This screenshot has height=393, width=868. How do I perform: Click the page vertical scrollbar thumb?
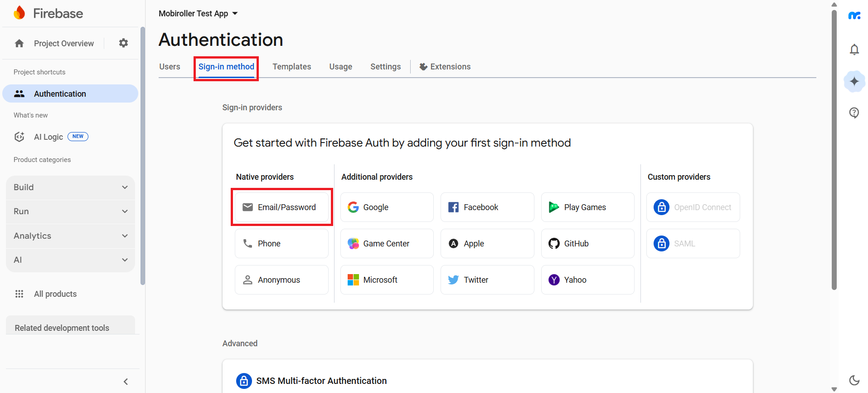pyautogui.click(x=834, y=150)
